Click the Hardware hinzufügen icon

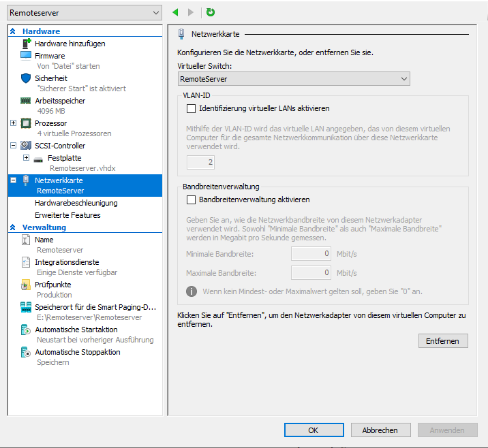pos(26,43)
